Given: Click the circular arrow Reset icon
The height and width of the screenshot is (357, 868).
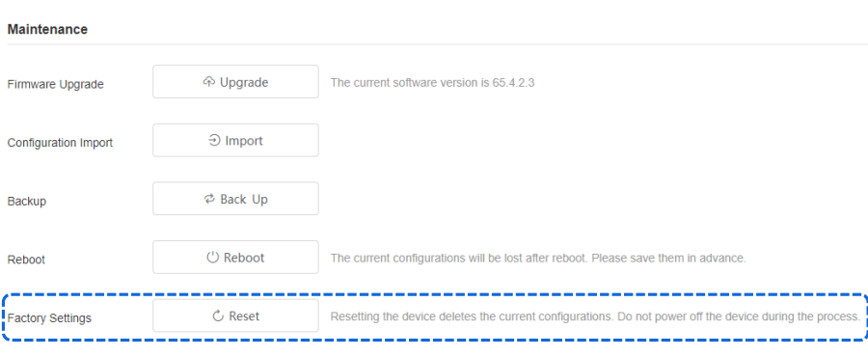Looking at the screenshot, I should [x=218, y=316].
